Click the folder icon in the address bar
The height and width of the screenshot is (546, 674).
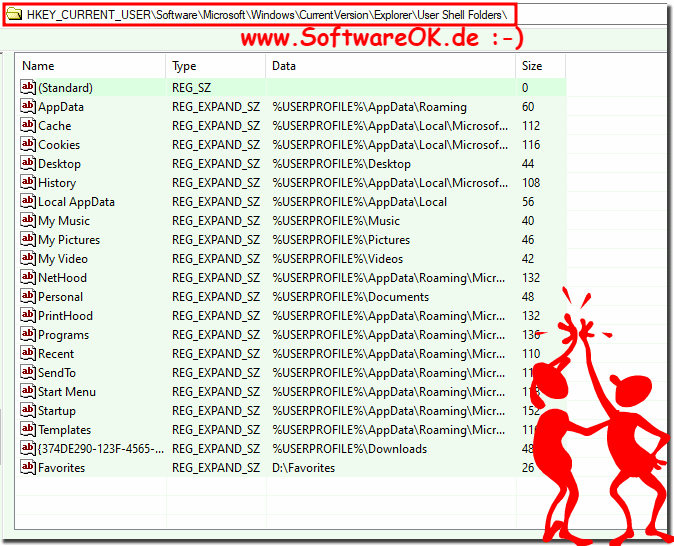coord(15,15)
